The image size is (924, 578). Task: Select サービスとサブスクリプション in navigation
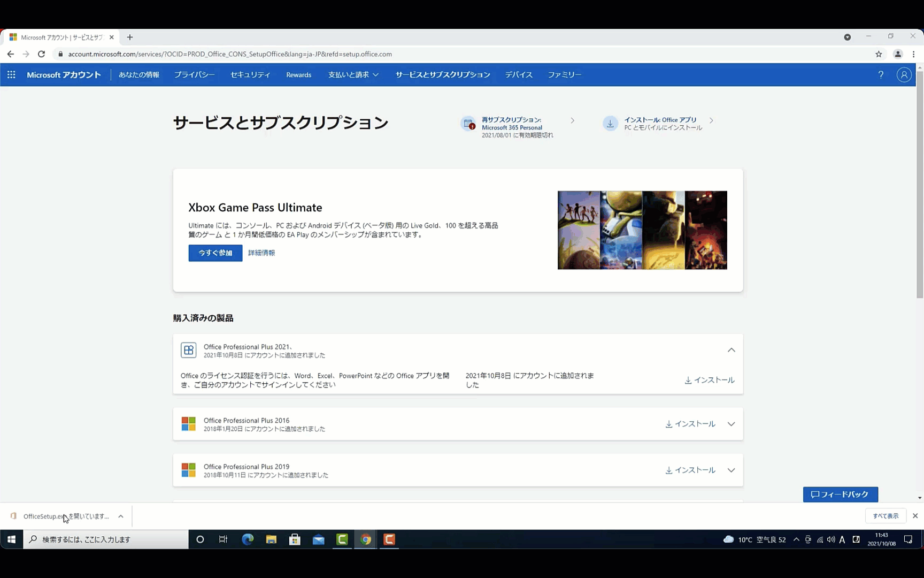[x=443, y=75]
